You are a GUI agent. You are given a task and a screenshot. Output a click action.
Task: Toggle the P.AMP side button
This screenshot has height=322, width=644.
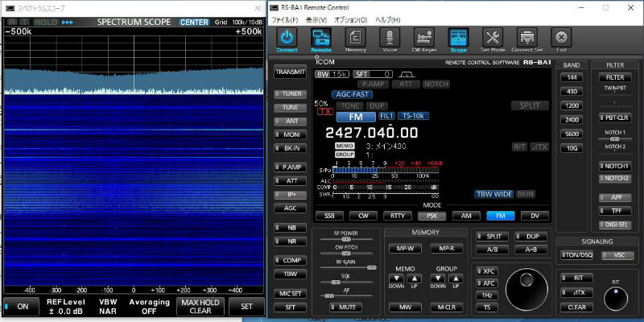tap(290, 167)
